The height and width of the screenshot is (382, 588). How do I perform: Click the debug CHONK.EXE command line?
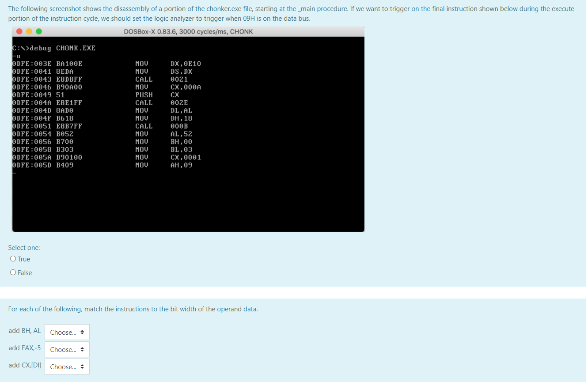click(53, 48)
